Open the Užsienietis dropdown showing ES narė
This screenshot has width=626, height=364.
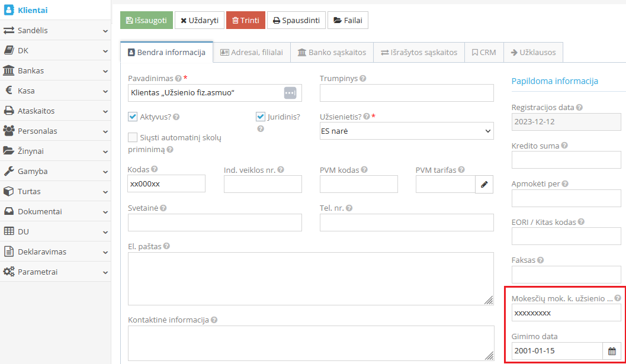pos(406,131)
